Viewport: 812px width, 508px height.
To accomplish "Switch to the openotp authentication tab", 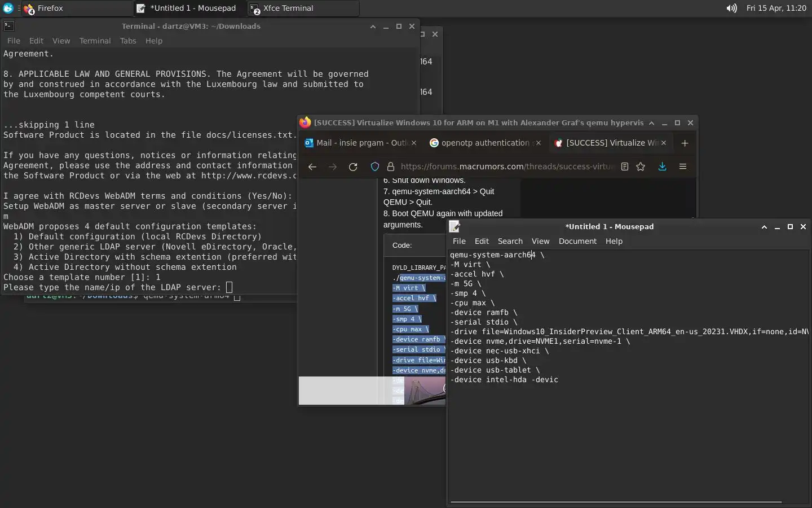I will click(x=485, y=143).
